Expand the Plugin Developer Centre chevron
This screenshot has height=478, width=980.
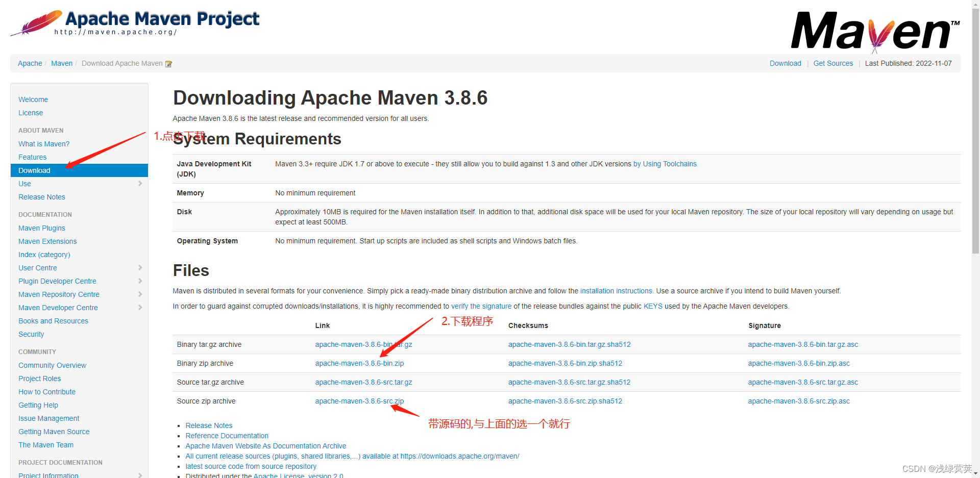pos(140,281)
